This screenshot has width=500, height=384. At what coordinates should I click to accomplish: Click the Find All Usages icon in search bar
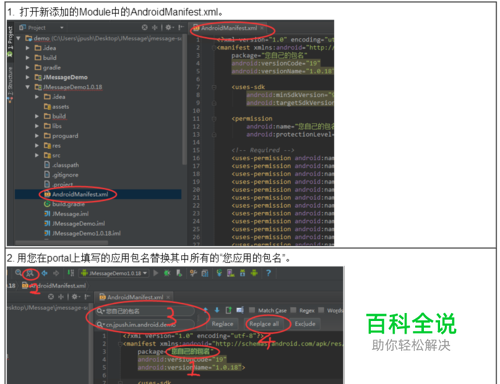point(229,310)
